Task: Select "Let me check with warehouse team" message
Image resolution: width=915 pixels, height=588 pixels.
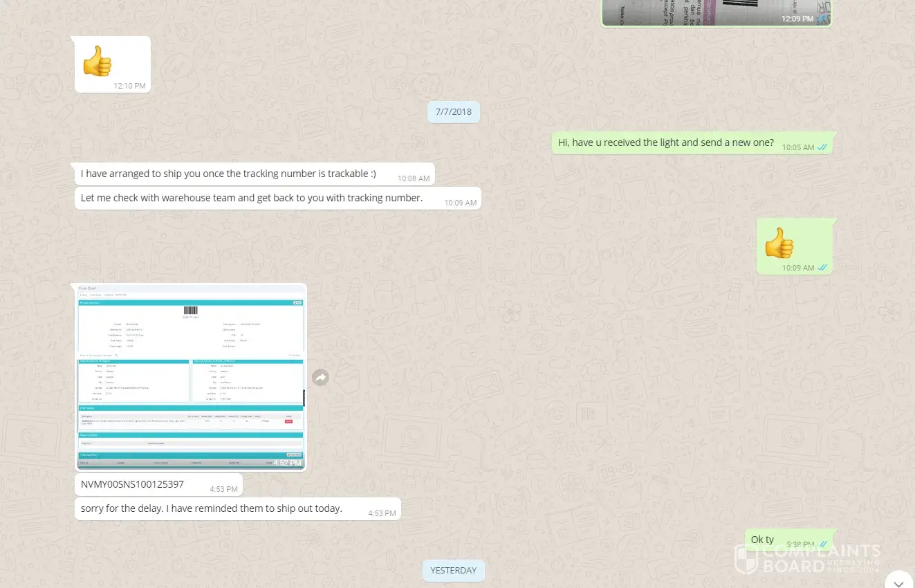Action: 252,198
